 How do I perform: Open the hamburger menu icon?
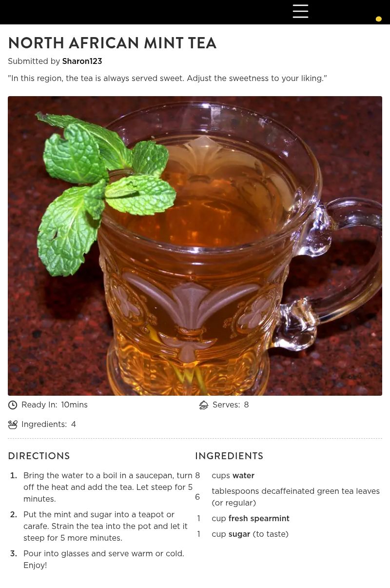(x=300, y=11)
